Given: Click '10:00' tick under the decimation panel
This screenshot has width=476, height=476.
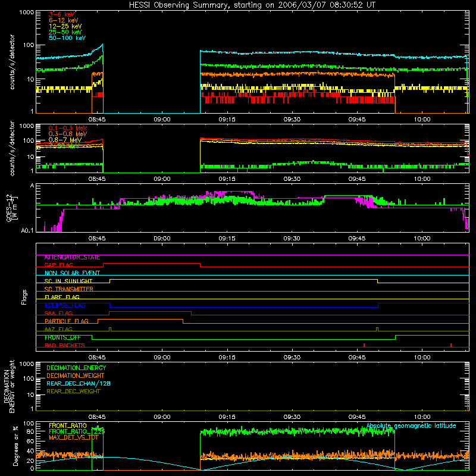Looking at the screenshot, I should point(422,417).
